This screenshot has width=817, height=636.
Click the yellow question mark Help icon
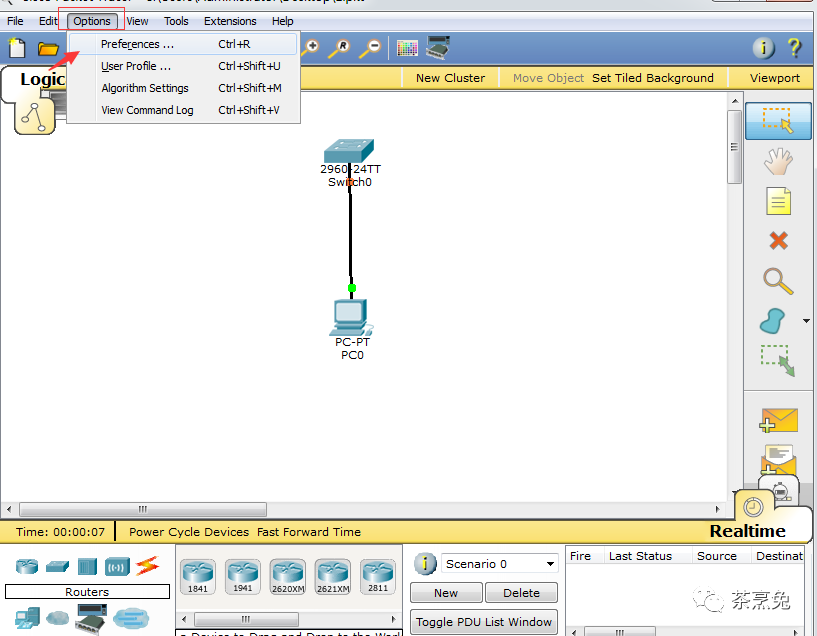coord(795,48)
